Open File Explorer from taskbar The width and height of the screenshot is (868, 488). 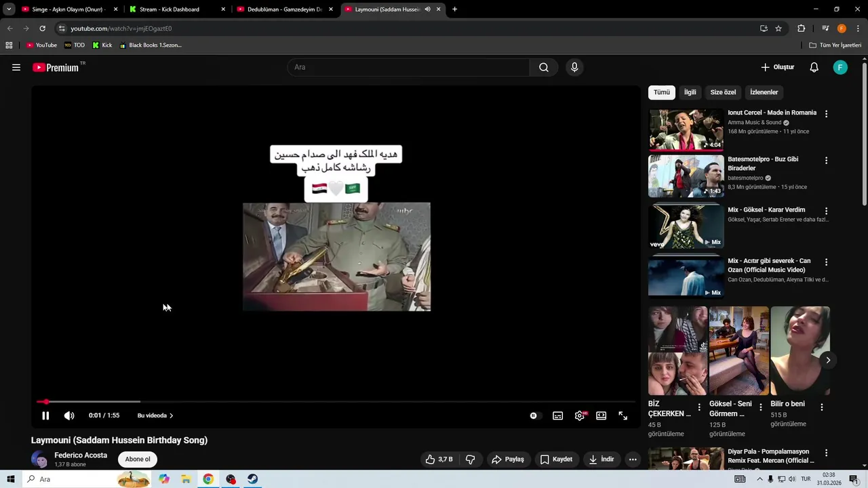[186, 479]
